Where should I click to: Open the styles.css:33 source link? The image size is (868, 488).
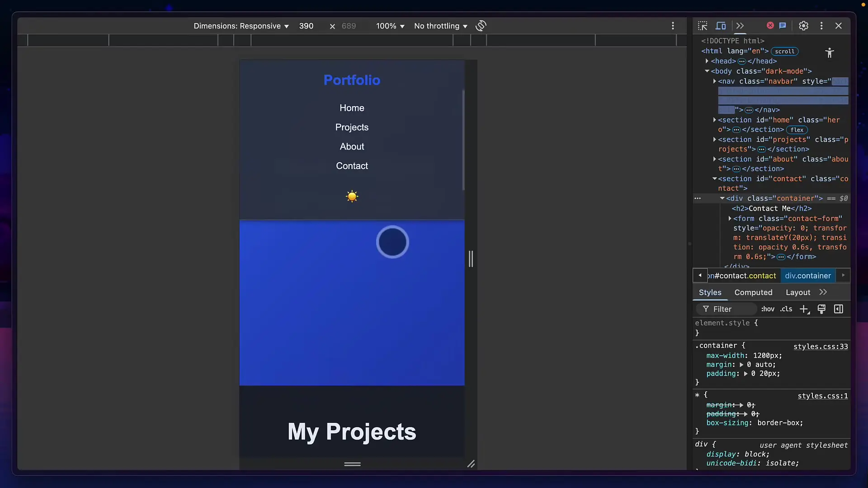(821, 347)
